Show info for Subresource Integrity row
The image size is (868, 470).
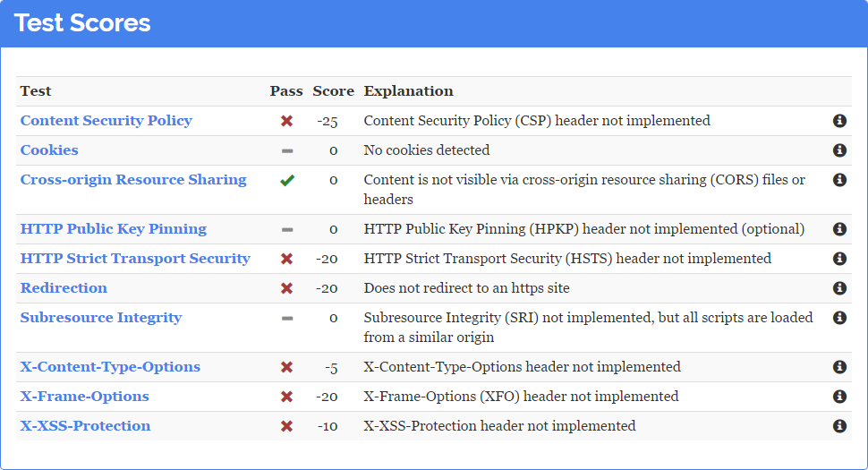coord(839,318)
